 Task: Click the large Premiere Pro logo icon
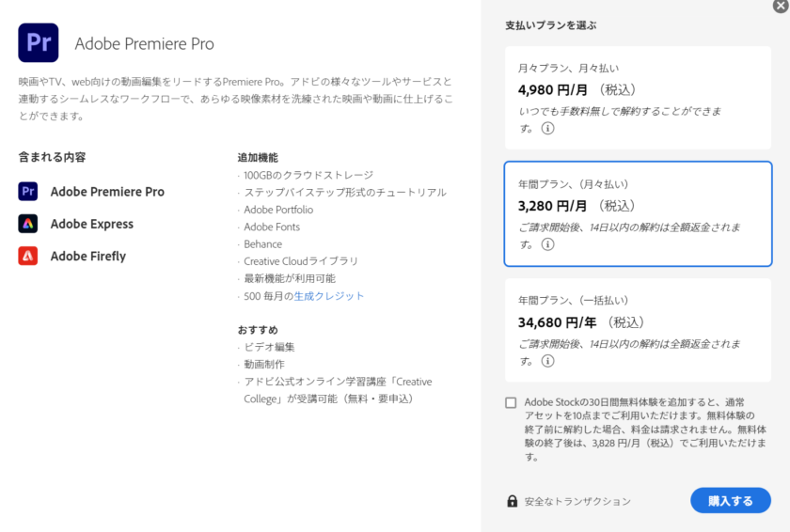tap(38, 43)
